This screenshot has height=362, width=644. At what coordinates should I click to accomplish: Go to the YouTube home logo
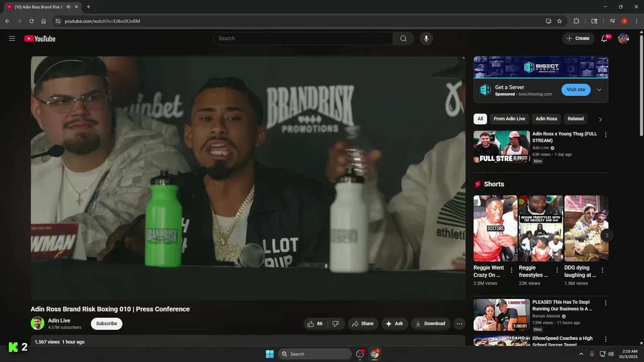tap(40, 39)
